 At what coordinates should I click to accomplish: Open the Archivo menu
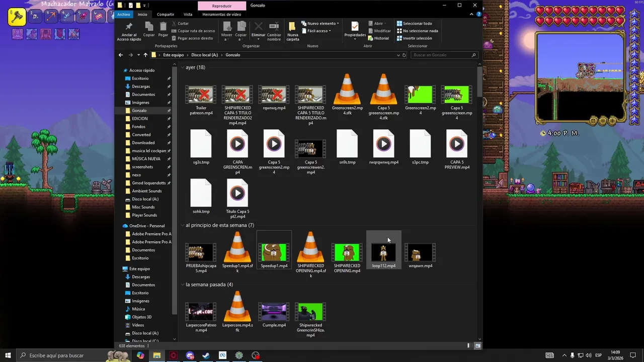(124, 15)
